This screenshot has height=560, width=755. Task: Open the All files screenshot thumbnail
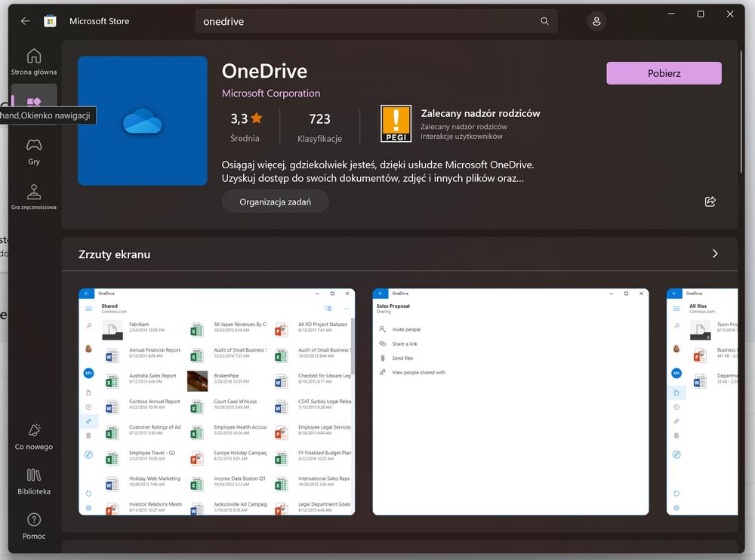click(702, 402)
